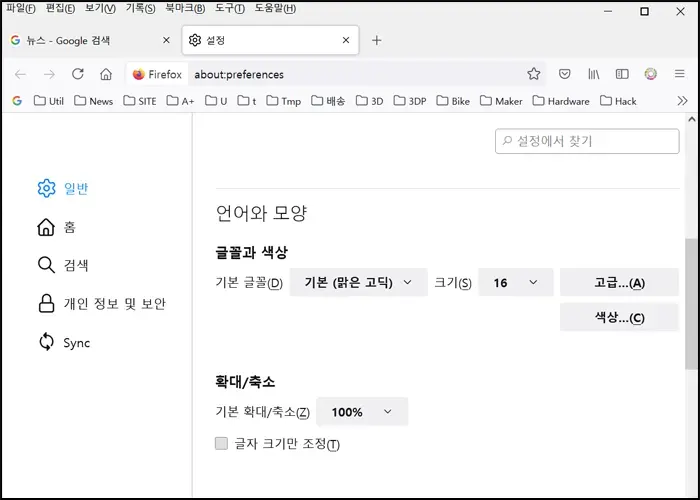Open the 기록 menu
Image resolution: width=700 pixels, height=500 pixels.
140,8
